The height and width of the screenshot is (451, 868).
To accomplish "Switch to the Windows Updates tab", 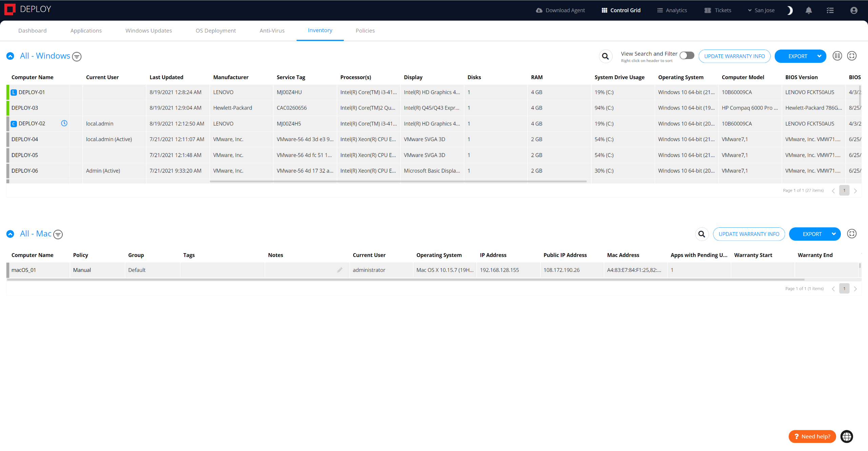I will 149,31.
